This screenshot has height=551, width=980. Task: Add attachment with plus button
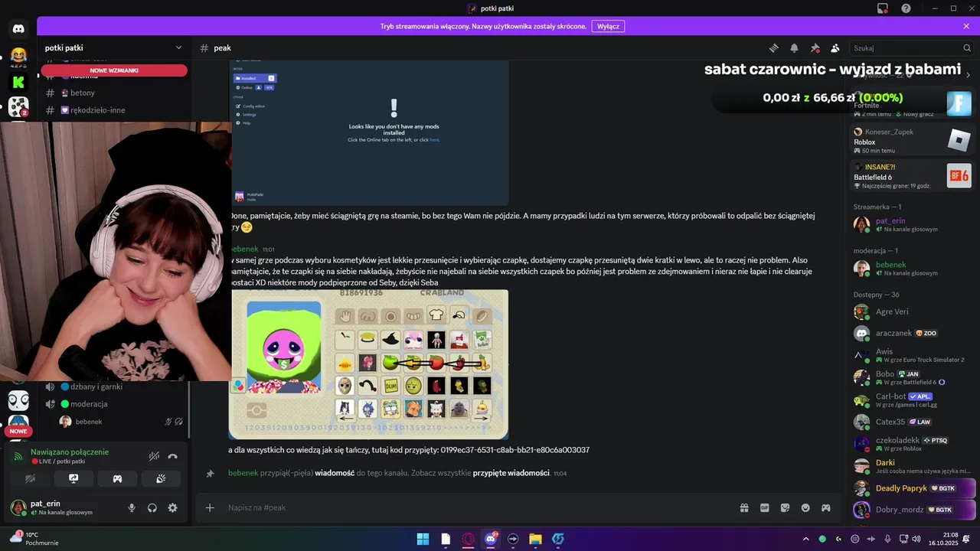[x=210, y=507]
